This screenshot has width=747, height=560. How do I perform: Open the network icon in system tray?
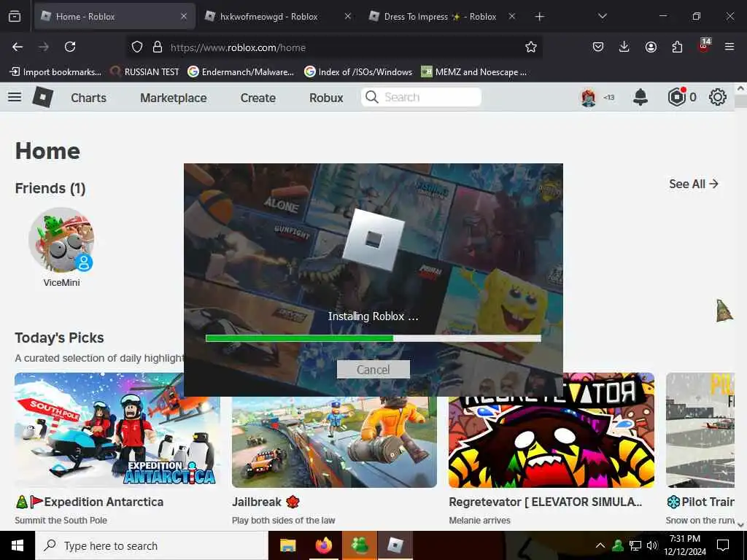pos(635,545)
